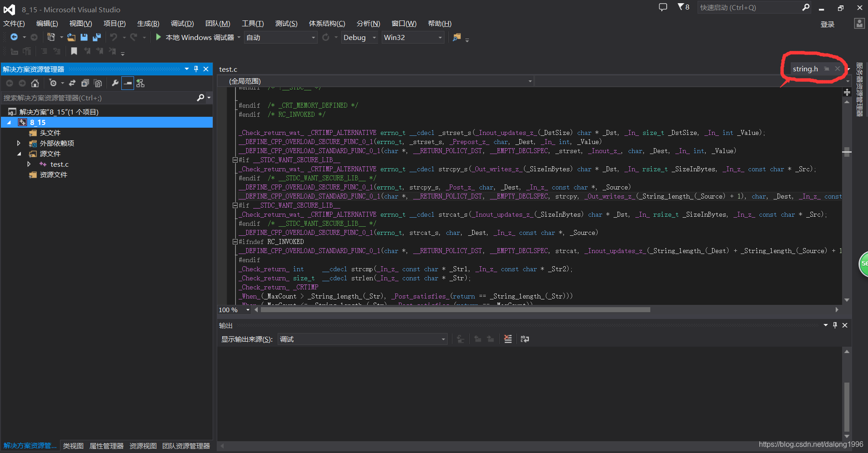Image resolution: width=868 pixels, height=453 pixels.
Task: Close the Solution Explorer panel
Action: click(x=206, y=69)
